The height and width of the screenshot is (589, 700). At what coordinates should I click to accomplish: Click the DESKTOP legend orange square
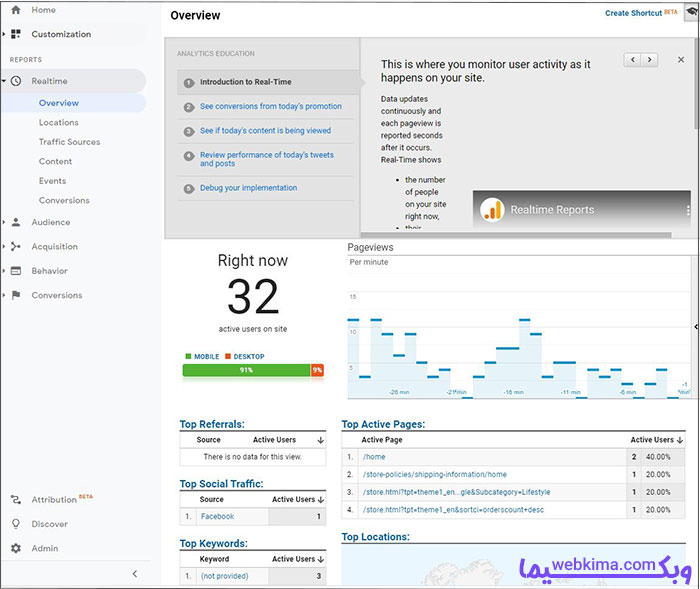pos(228,356)
